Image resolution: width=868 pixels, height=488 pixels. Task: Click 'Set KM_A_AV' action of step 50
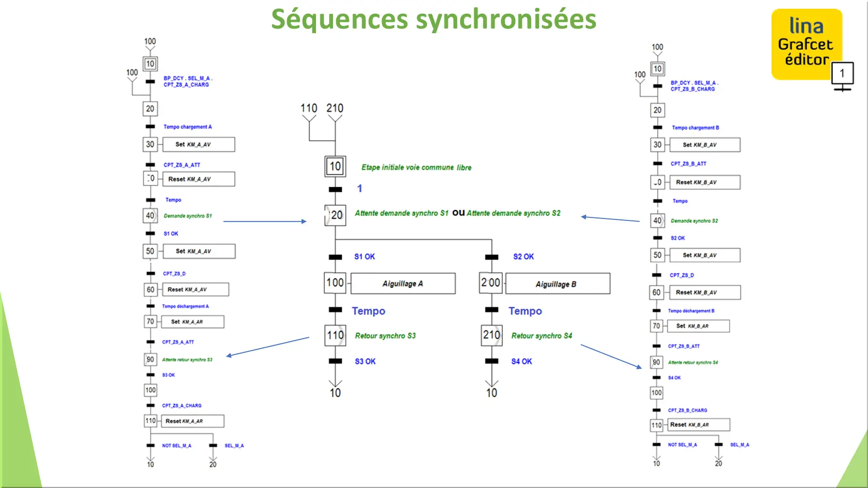(x=199, y=252)
